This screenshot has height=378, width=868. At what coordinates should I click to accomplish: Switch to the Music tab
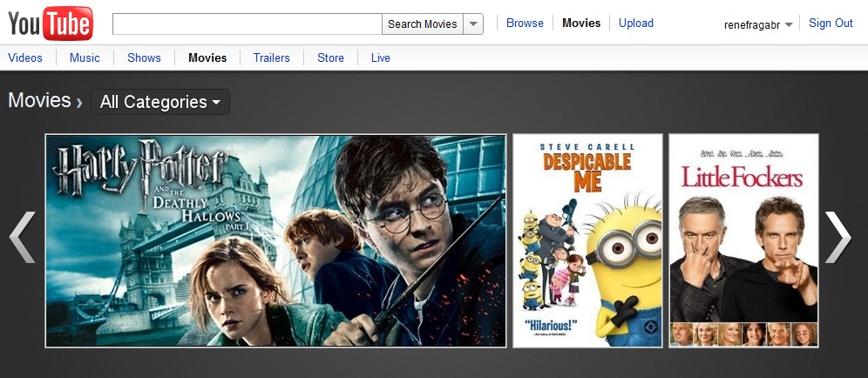click(x=85, y=58)
